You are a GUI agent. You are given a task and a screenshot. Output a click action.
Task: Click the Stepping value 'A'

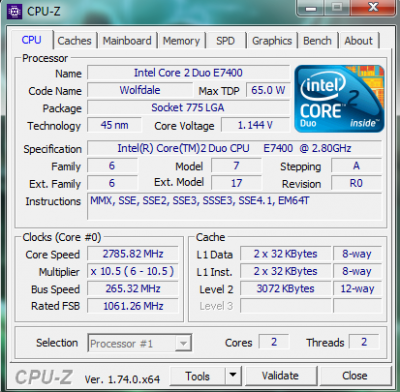[x=356, y=165]
